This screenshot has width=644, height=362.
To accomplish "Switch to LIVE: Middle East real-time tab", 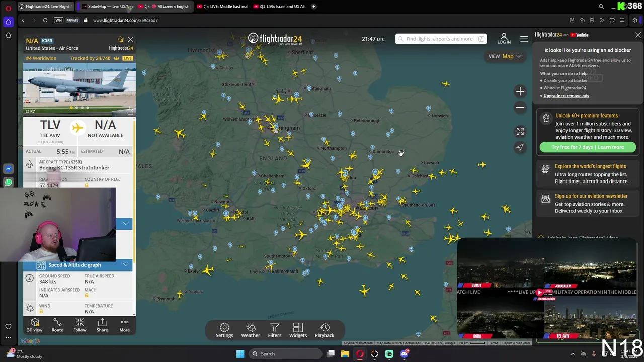I will click(223, 7).
